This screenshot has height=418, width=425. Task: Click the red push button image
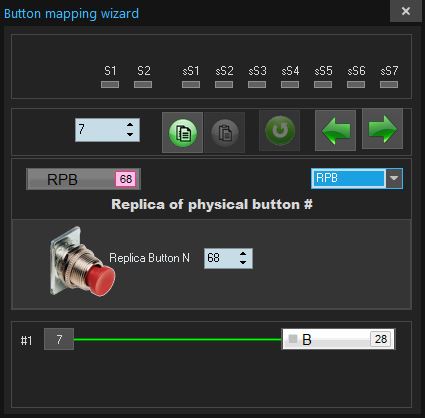83,262
